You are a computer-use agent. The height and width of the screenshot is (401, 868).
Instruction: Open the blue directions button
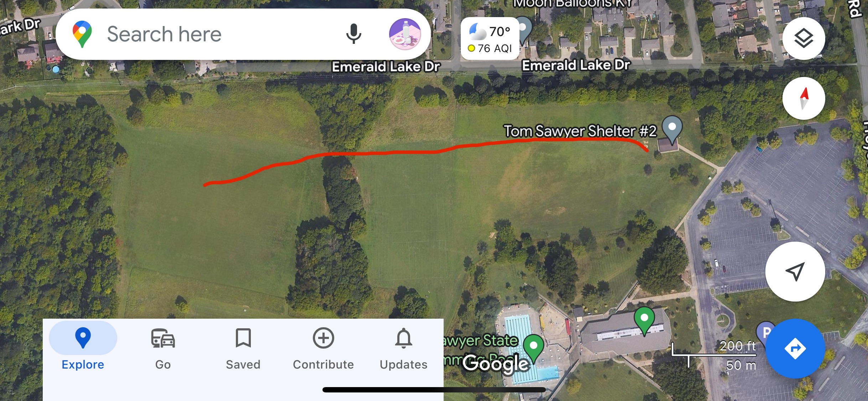[795, 348]
